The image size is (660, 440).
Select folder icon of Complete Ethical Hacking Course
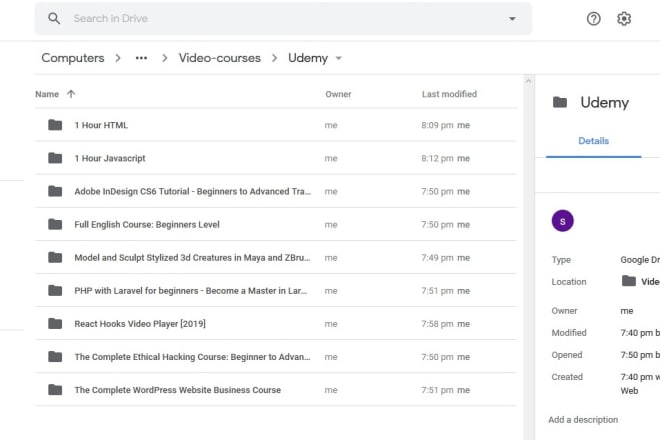[x=55, y=357]
